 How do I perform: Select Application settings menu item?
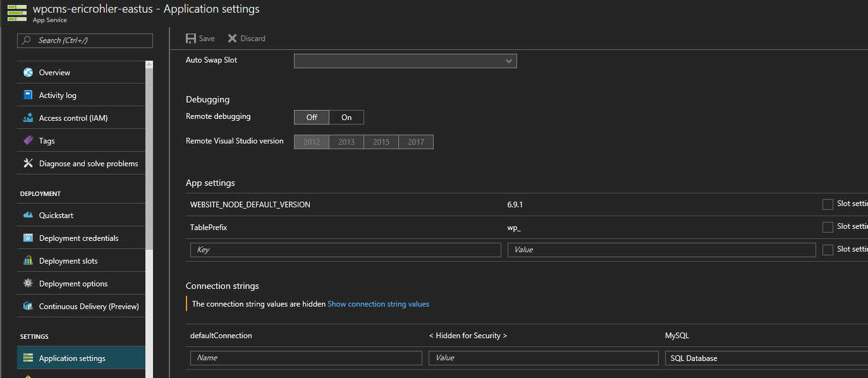(81, 358)
